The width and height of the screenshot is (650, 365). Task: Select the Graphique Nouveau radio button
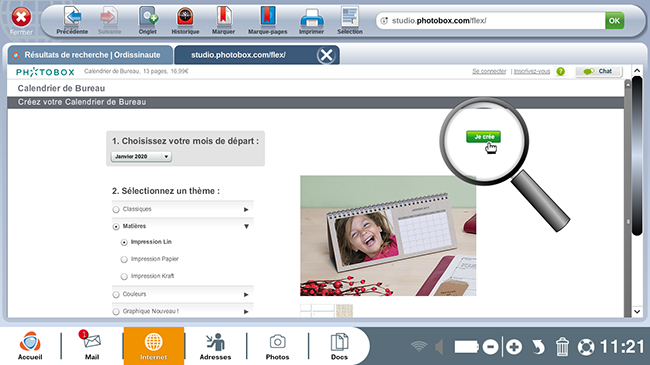[116, 311]
